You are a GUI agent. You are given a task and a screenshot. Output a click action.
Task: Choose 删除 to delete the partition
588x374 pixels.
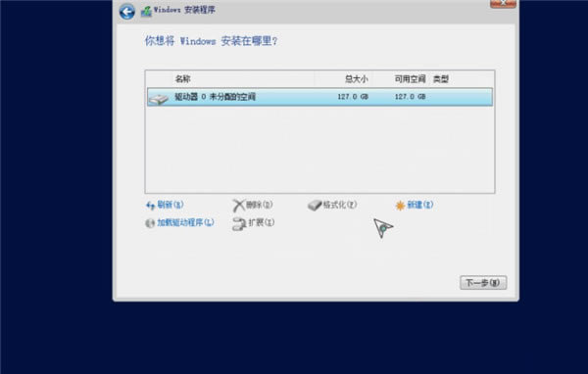pos(259,205)
